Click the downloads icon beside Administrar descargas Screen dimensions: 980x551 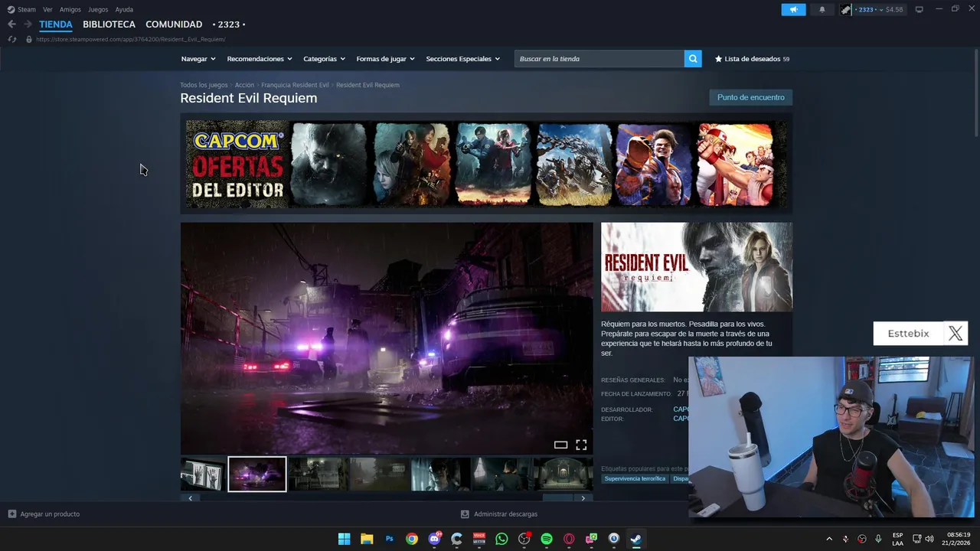[x=465, y=514]
